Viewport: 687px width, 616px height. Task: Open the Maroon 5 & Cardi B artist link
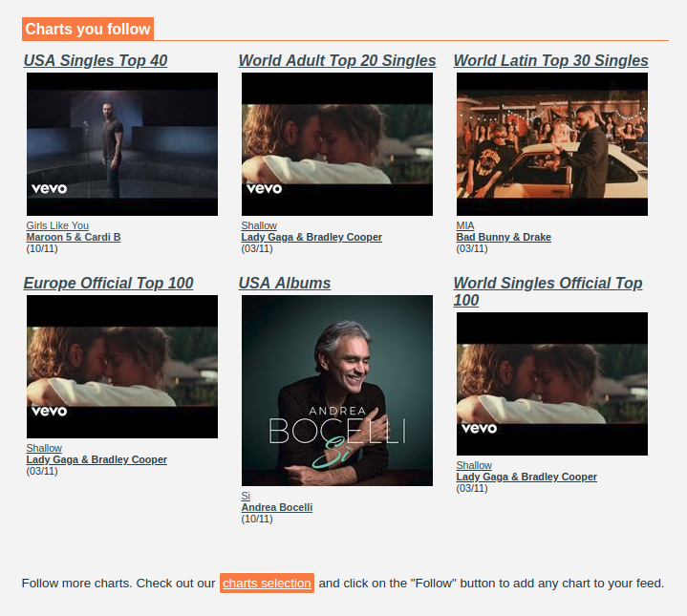click(74, 237)
